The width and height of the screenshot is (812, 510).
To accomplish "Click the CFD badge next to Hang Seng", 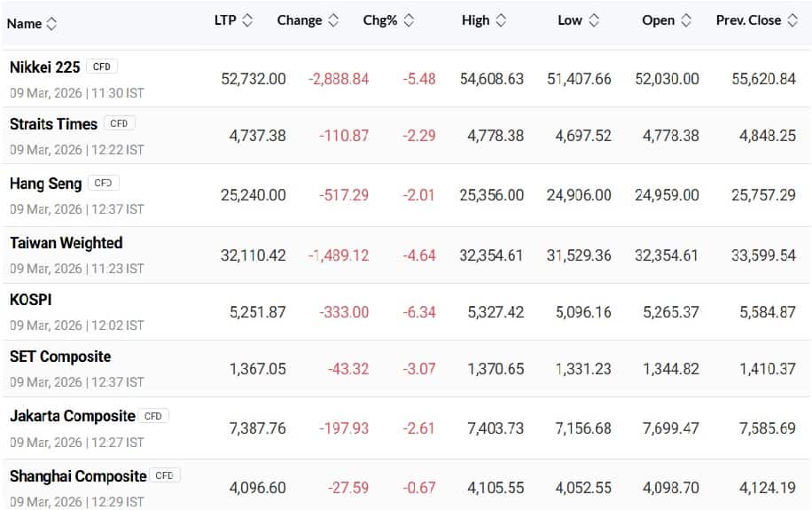I will (x=103, y=183).
